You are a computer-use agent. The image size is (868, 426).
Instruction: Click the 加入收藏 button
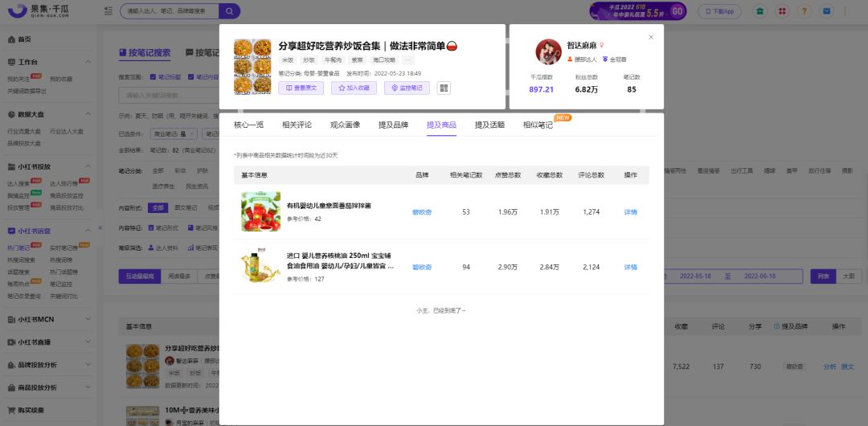tap(354, 88)
